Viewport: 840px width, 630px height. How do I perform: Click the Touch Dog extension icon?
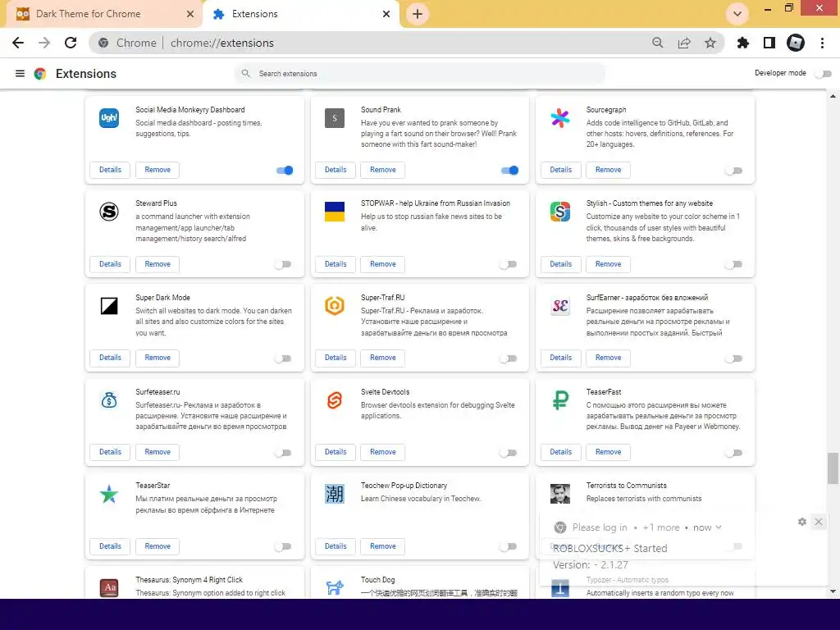(335, 587)
